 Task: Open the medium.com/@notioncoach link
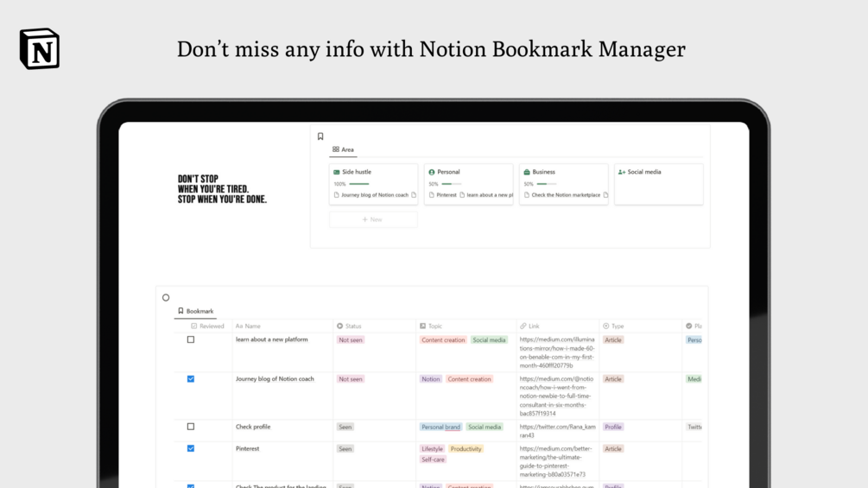[x=556, y=396]
